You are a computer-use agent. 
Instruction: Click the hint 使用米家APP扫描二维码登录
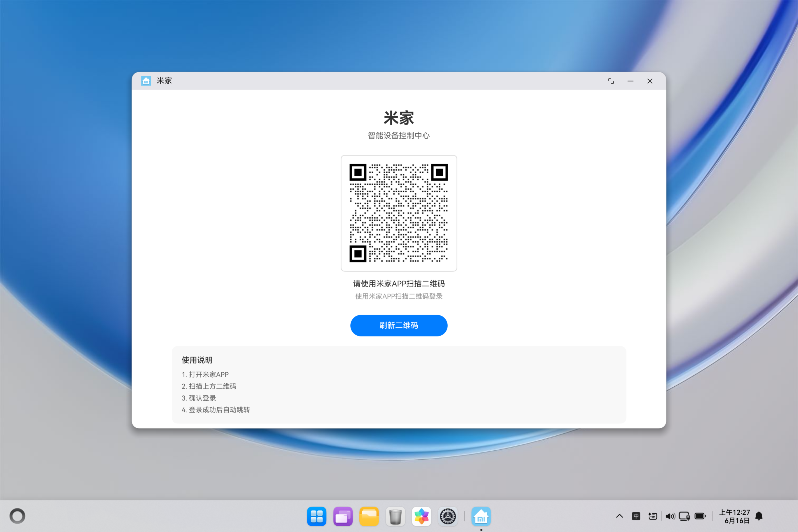point(399,296)
